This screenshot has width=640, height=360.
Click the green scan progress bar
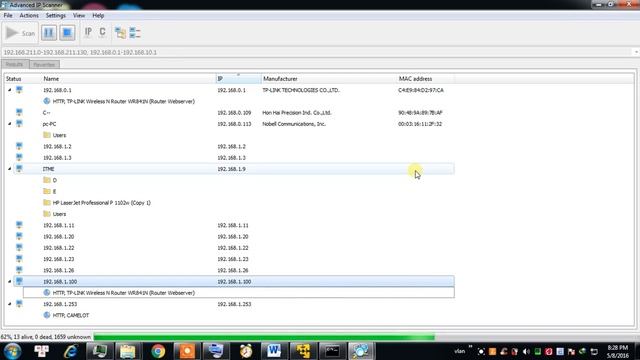tap(264, 337)
